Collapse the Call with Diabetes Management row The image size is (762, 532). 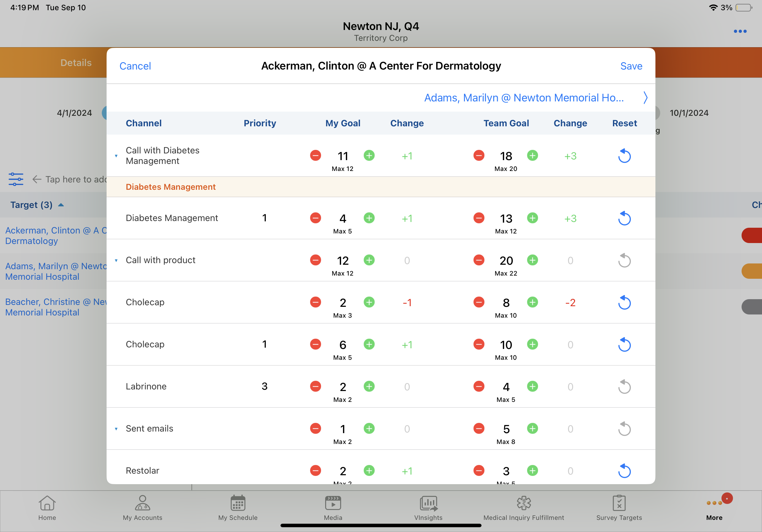pyautogui.click(x=116, y=156)
